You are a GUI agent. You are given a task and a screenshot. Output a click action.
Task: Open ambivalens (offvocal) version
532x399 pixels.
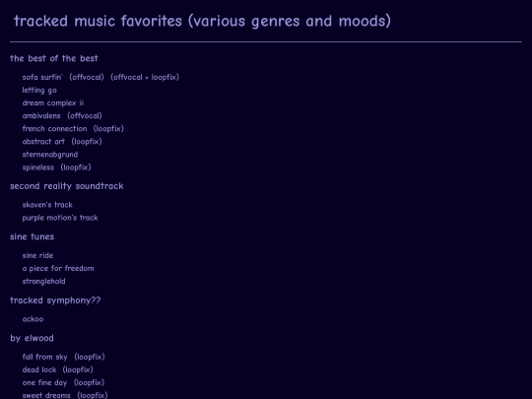pos(85,115)
